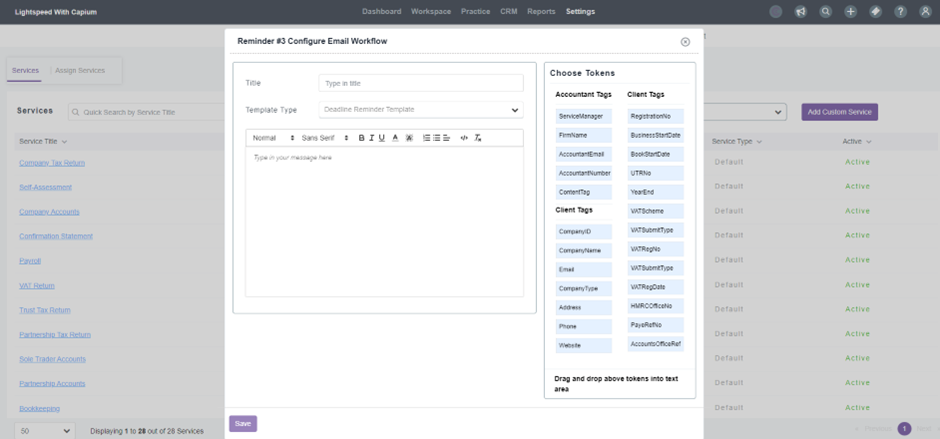Screen dimensions: 940x439
Task: Open the ticket icon in the header
Action: coord(876,11)
